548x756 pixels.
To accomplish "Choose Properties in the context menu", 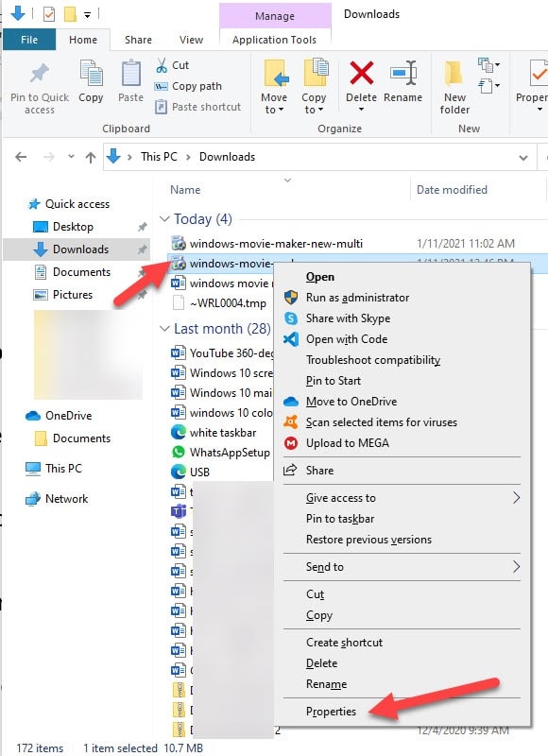I will click(x=331, y=712).
